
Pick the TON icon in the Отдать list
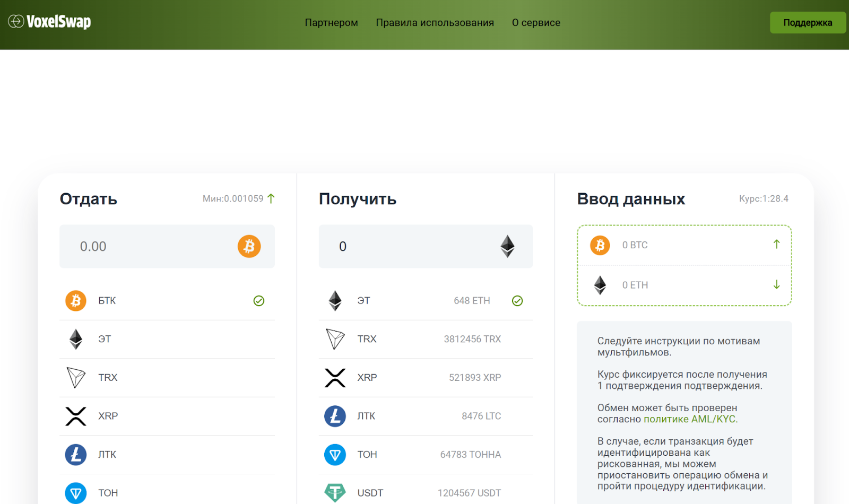tap(76, 492)
